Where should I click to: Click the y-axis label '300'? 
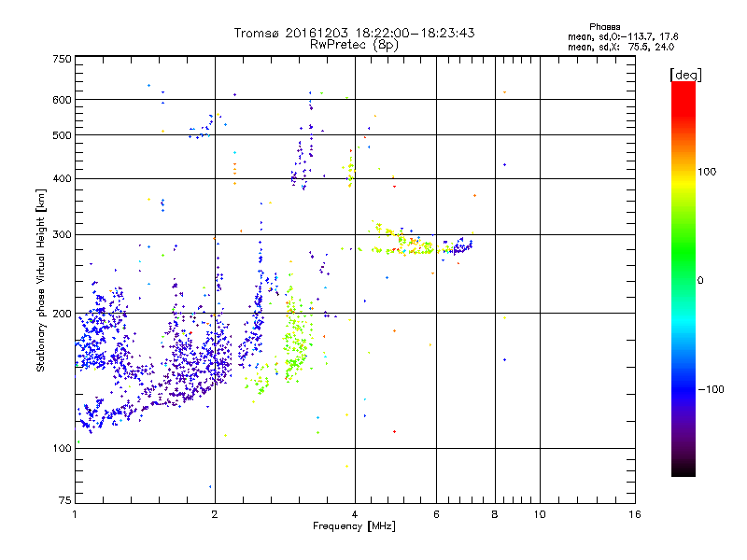(x=62, y=235)
